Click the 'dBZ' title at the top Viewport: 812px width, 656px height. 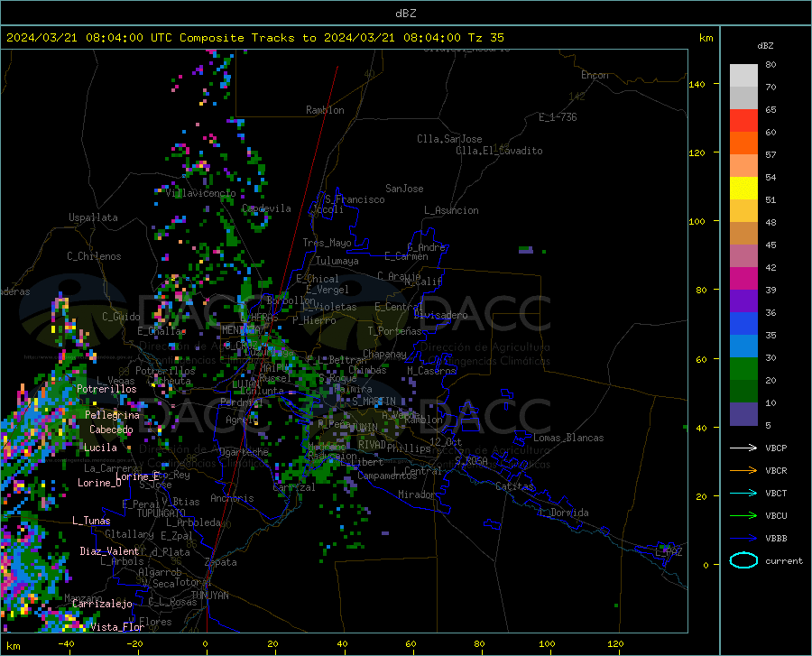tap(405, 14)
